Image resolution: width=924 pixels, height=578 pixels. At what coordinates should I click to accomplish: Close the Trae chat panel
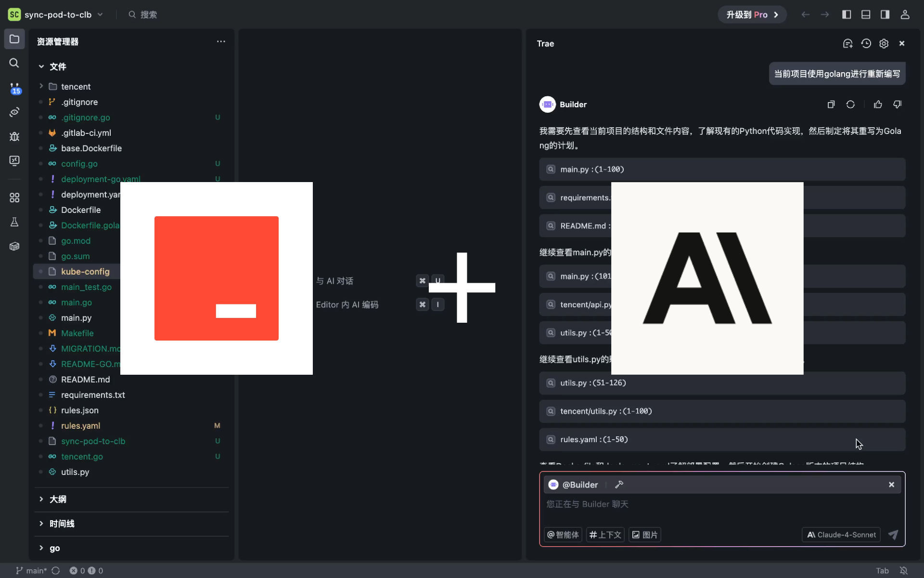pos(902,43)
